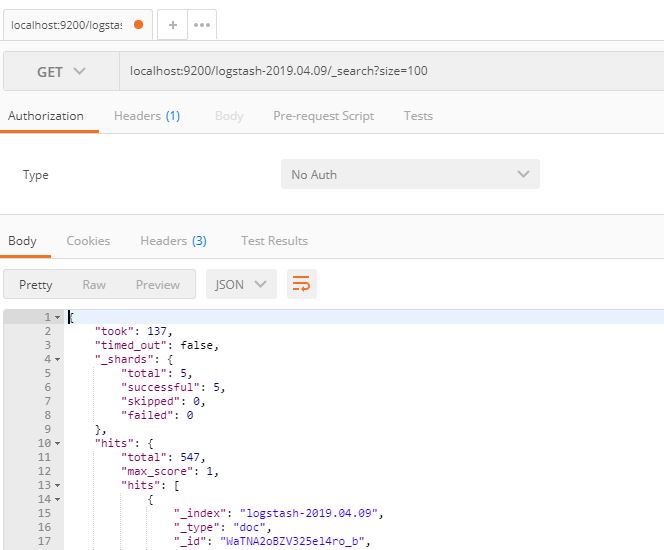The image size is (664, 550).
Task: Select the response Body tab
Action: tap(22, 241)
